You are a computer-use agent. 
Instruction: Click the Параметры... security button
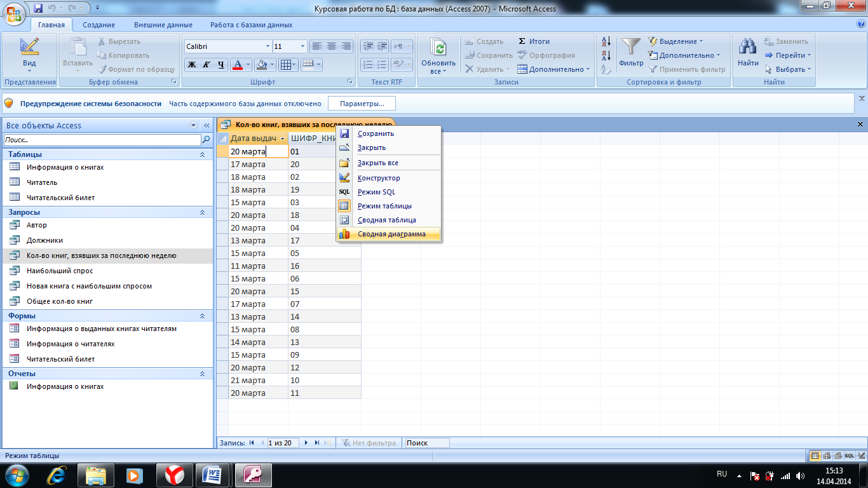click(362, 104)
